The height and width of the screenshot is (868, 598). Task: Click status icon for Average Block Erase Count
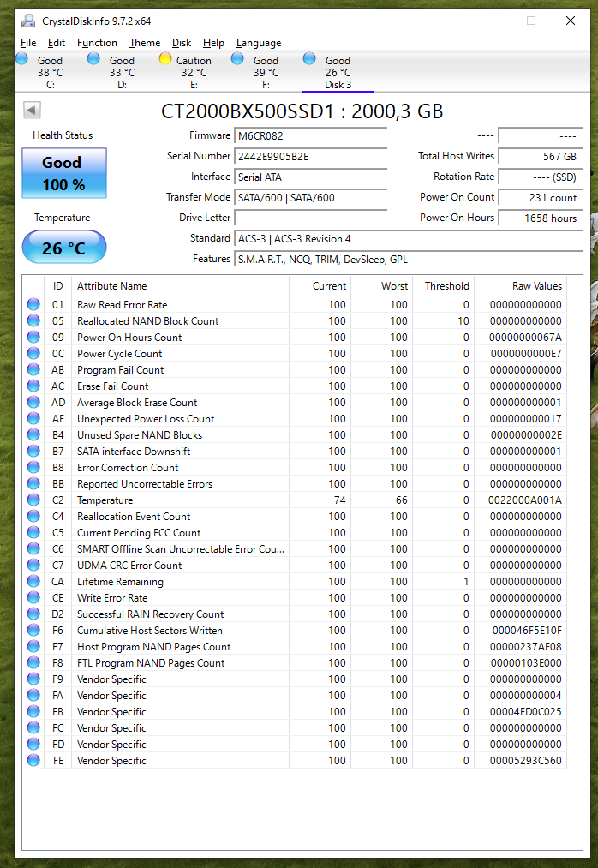click(33, 402)
